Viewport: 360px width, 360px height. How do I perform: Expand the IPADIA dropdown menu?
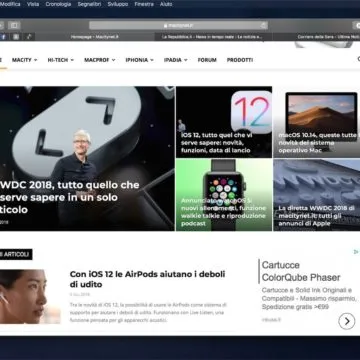pos(175,60)
